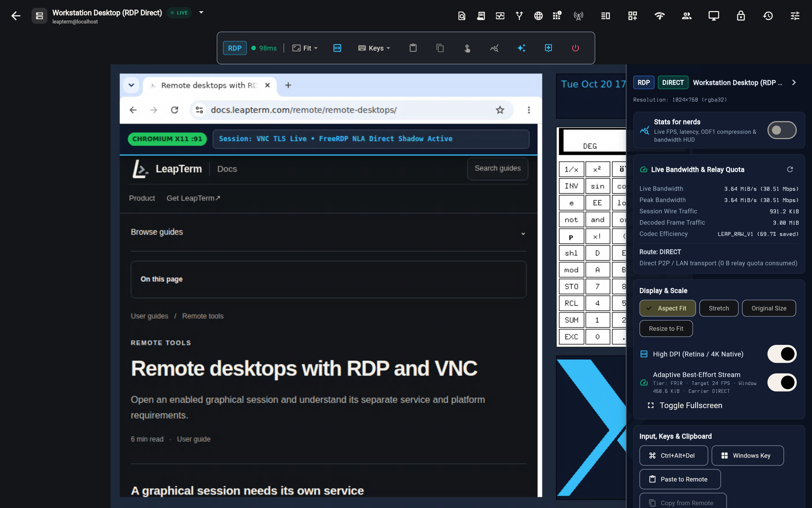Open the stats analytics icon in toolbar
This screenshot has height=508, width=812.
tap(494, 48)
